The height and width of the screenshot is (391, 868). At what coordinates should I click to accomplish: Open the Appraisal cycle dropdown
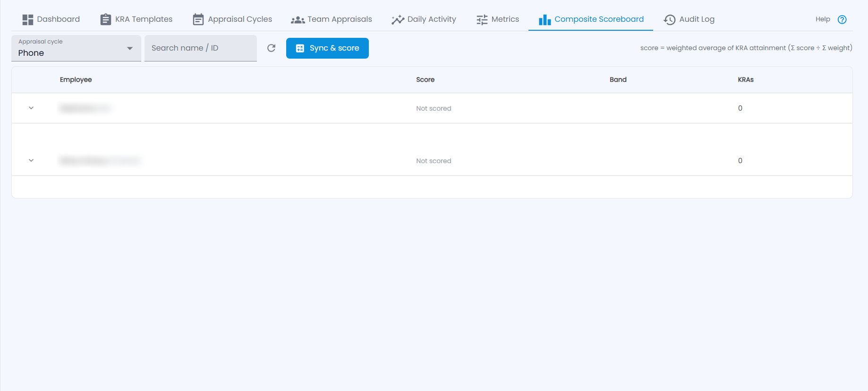coord(76,48)
